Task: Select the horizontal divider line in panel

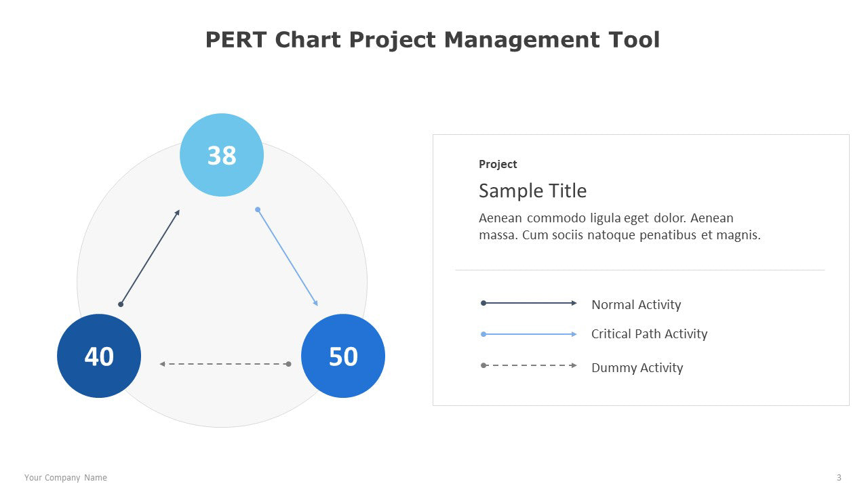Action: [x=639, y=270]
